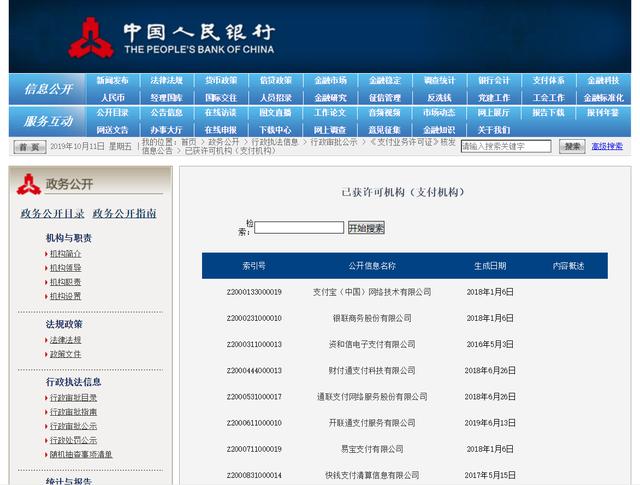
Task: Select 工作论文 navigation item
Action: pyautogui.click(x=331, y=113)
